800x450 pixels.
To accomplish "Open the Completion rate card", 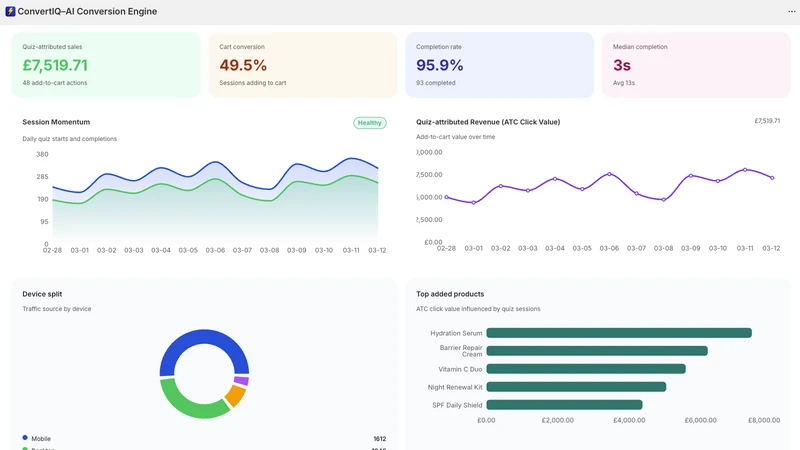I will [499, 65].
